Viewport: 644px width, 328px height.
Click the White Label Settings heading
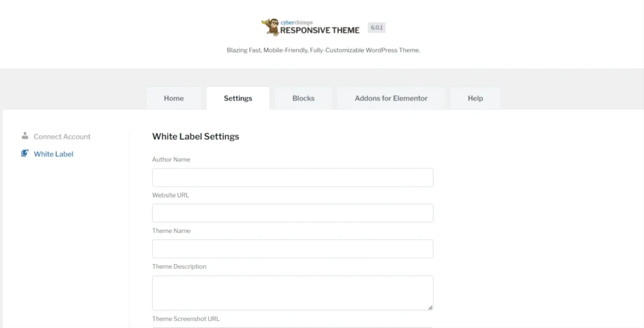[196, 136]
